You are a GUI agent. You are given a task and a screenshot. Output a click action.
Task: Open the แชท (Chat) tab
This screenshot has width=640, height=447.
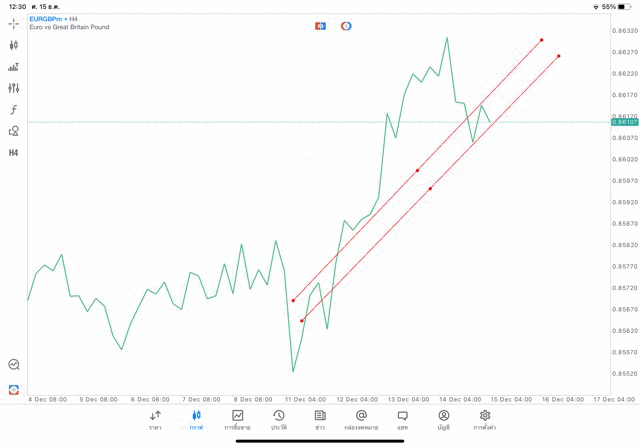pyautogui.click(x=402, y=420)
